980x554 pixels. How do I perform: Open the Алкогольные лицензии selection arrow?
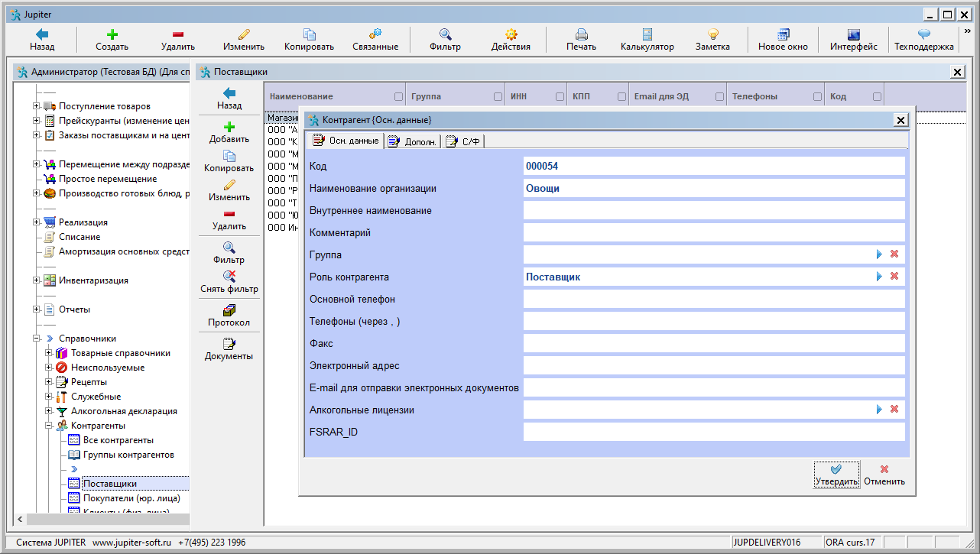point(879,410)
